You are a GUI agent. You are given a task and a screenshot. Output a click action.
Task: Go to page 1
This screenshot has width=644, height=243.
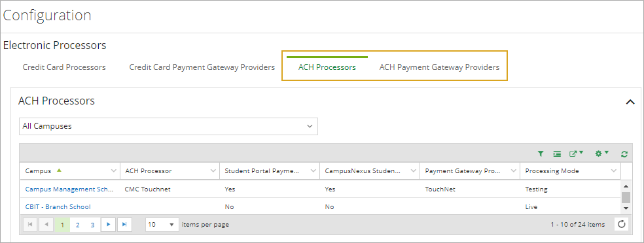point(62,225)
